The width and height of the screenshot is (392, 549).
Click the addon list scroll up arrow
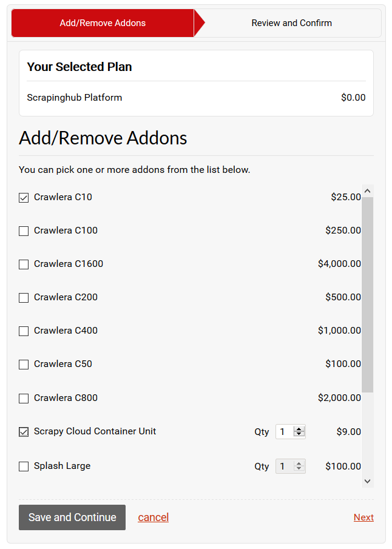[368, 191]
